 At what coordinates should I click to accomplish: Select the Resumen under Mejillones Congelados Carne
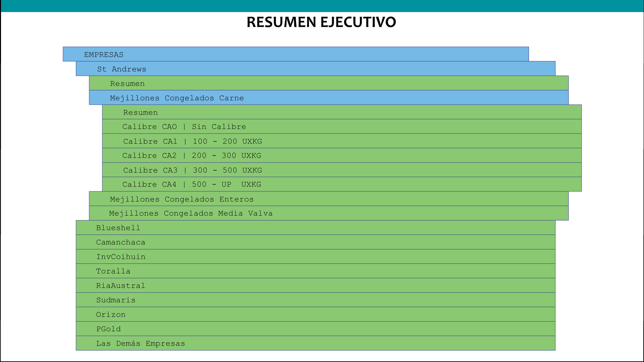coord(140,112)
